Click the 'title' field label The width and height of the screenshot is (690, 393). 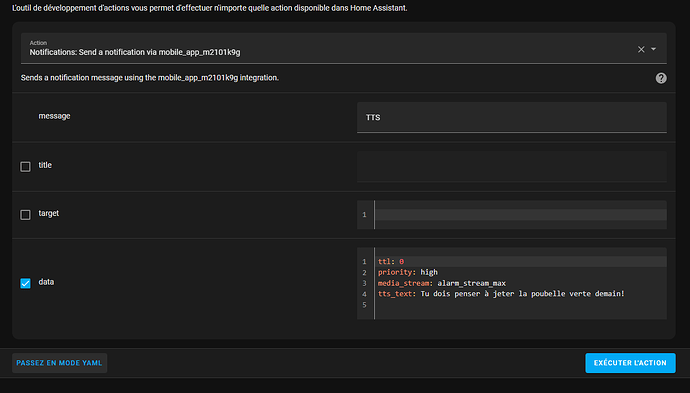pos(45,165)
